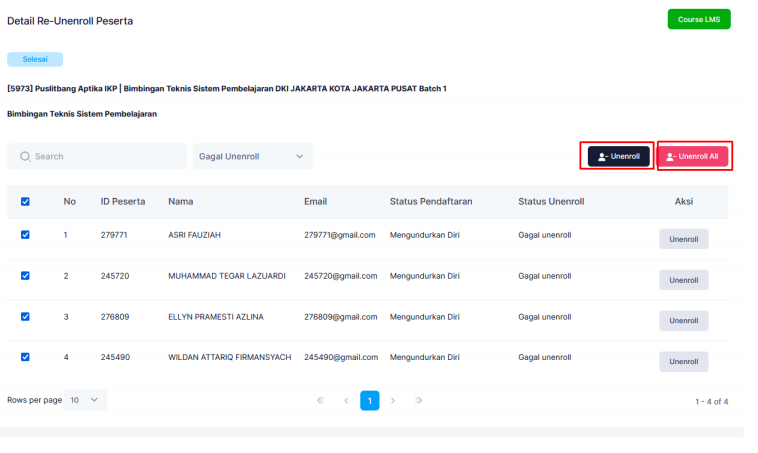Click Unenroll for WILDAN ATTARIQ FIRMANSYACH
This screenshot has height=453, width=758.
pyautogui.click(x=683, y=361)
